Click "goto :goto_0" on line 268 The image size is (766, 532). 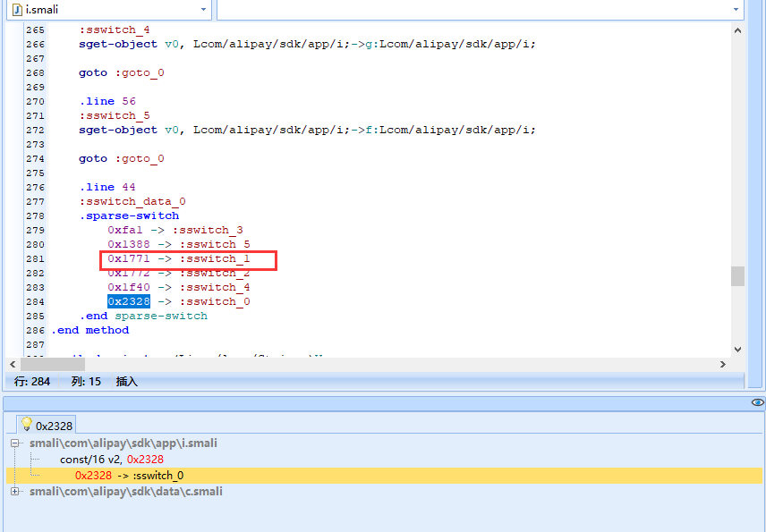pos(122,72)
